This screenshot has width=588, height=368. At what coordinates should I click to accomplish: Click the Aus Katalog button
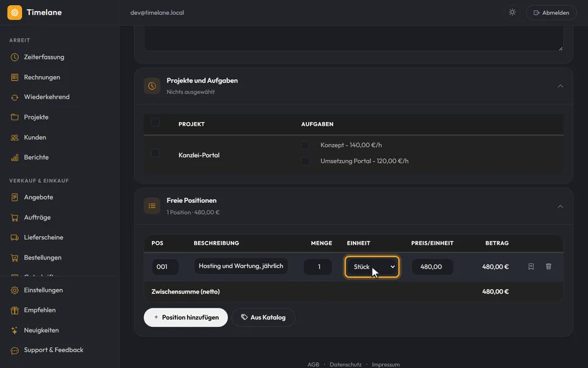(x=263, y=317)
